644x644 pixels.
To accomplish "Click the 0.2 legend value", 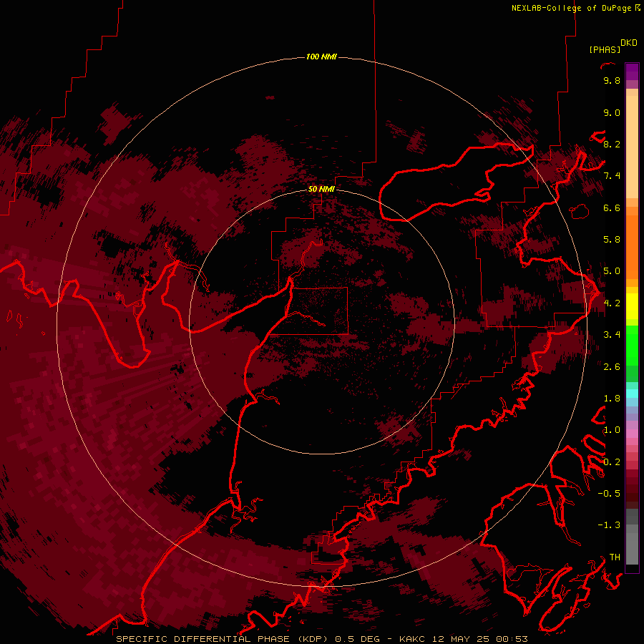I will point(612,462).
